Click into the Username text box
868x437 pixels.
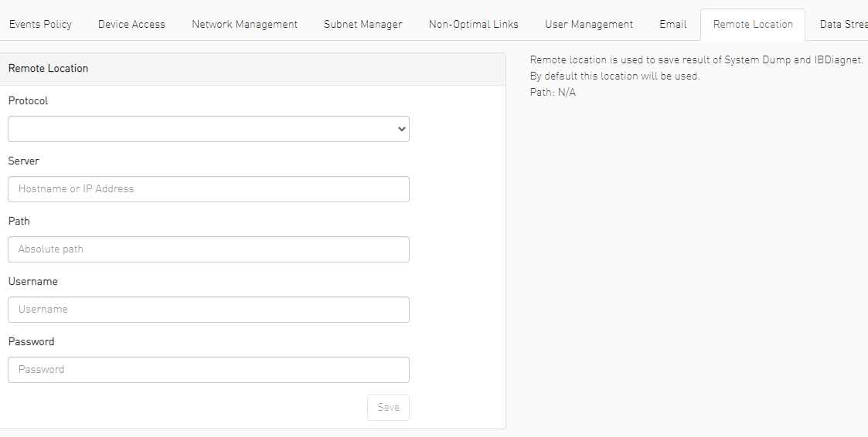pyautogui.click(x=209, y=310)
